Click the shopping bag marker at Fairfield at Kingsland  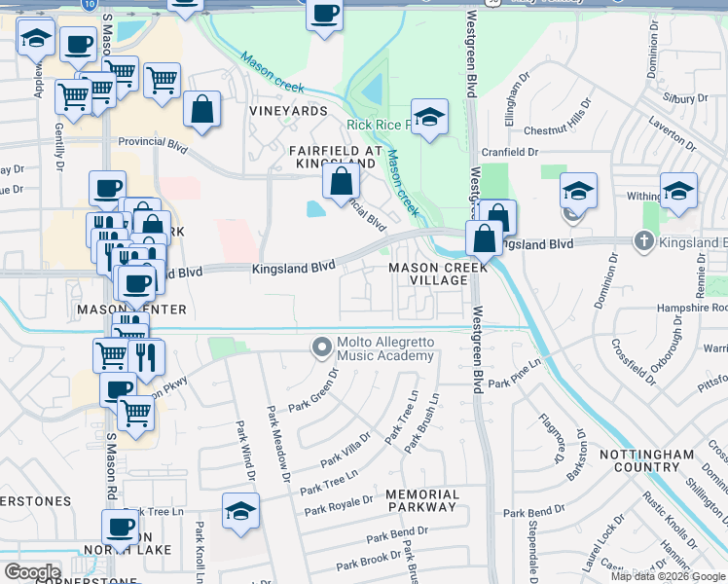coord(342,183)
